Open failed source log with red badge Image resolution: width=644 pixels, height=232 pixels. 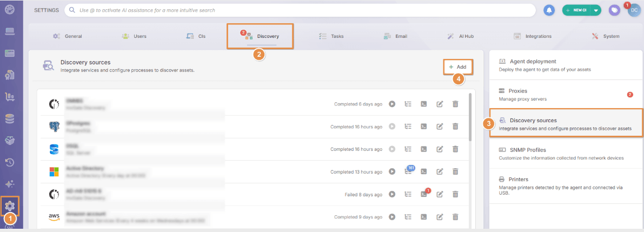coord(424,194)
